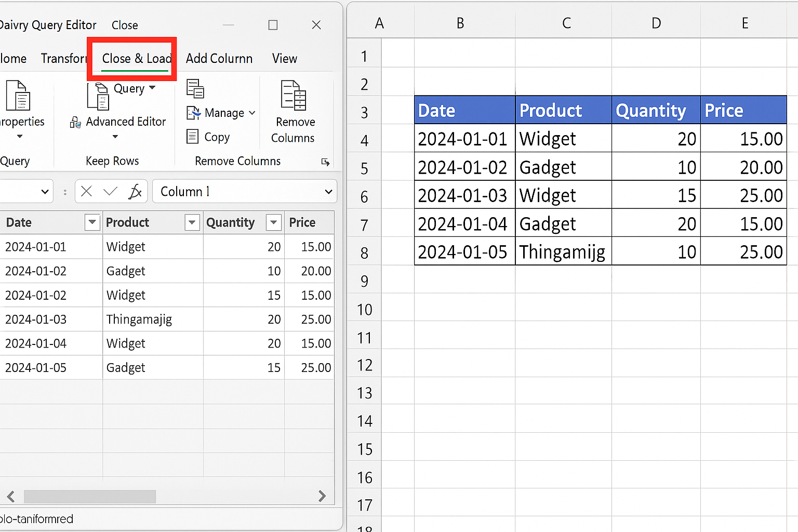
Task: Click the Remove Columns large icon
Action: [x=294, y=95]
